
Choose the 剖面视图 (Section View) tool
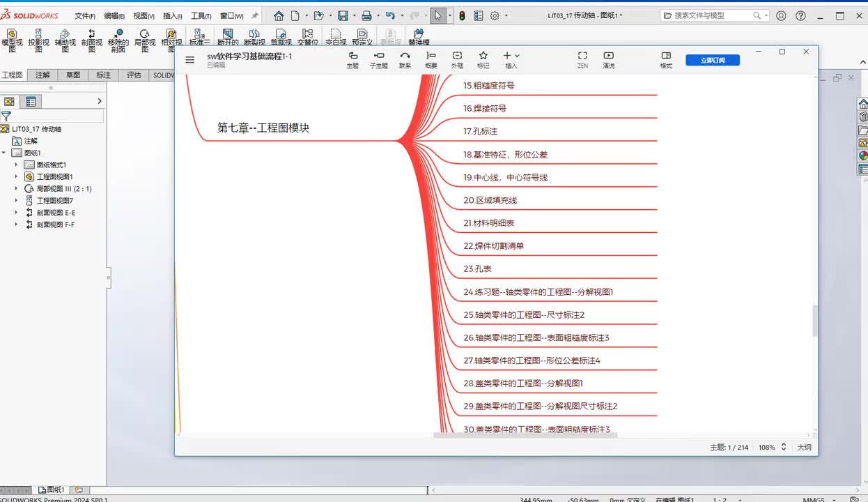[x=91, y=40]
